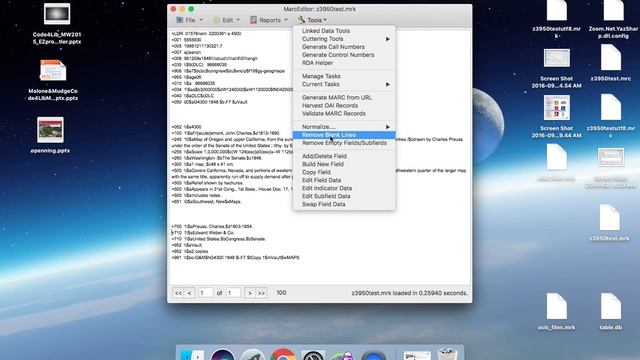This screenshot has height=360, width=640.
Task: Select Zoom.Net.YazSharp.dll.config desktop file
Action: tap(613, 19)
